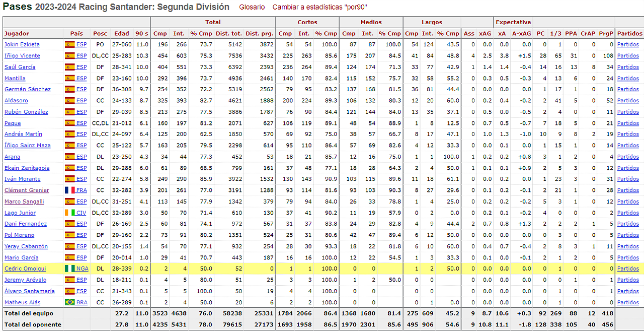The image size is (644, 332).
Task: Open Iñigo Vicente player link
Action: point(22,55)
